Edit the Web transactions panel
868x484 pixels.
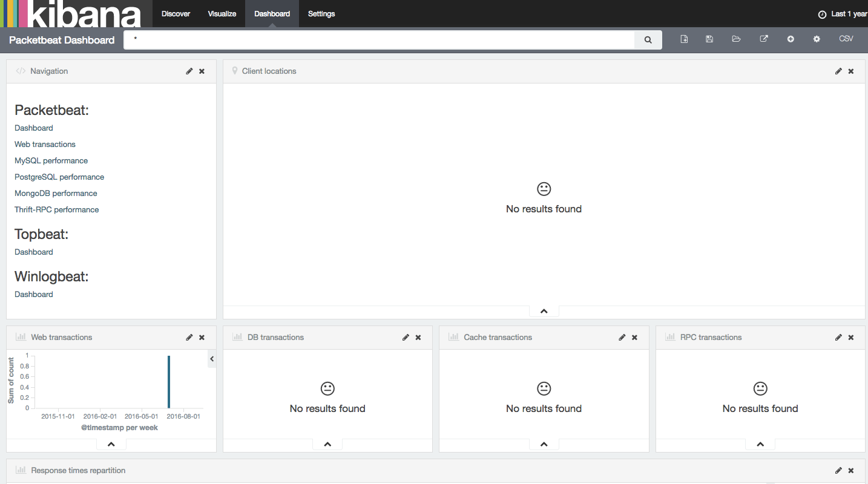tap(189, 337)
